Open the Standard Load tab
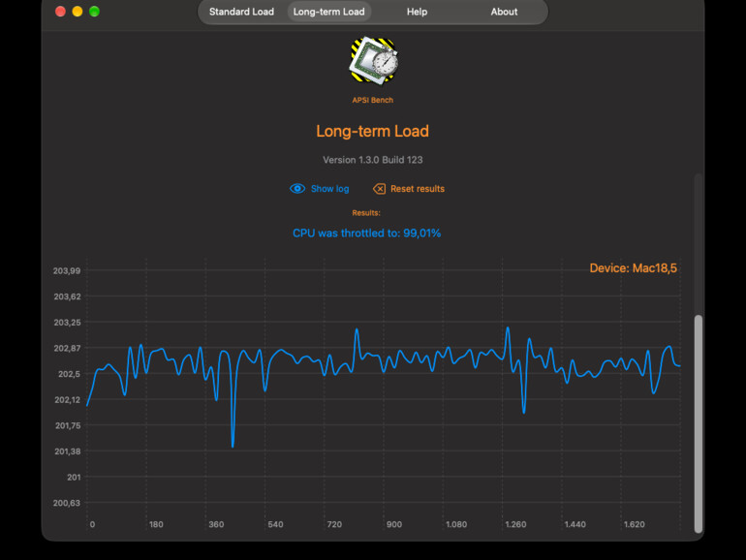This screenshot has height=560, width=746. 241,12
